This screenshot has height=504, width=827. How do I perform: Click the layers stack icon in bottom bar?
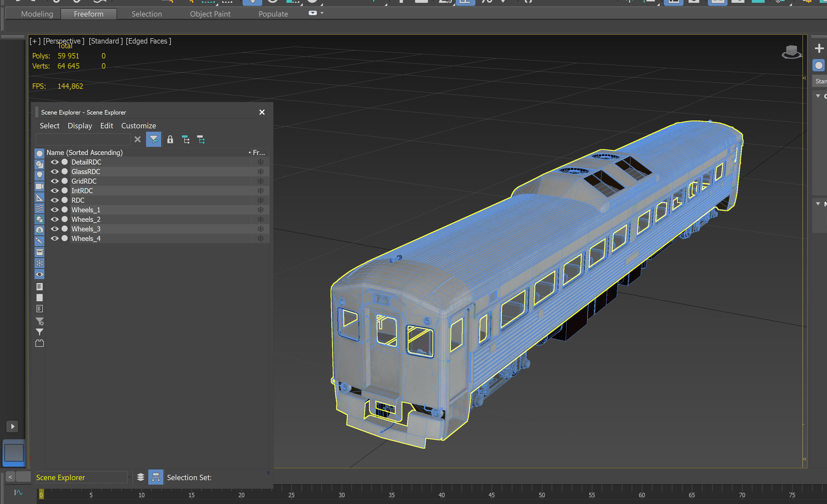[141, 477]
